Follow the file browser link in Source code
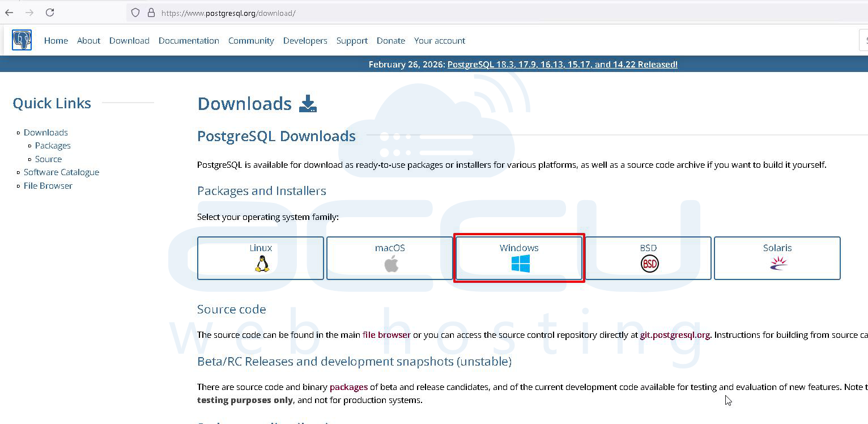This screenshot has width=868, height=424. (386, 335)
